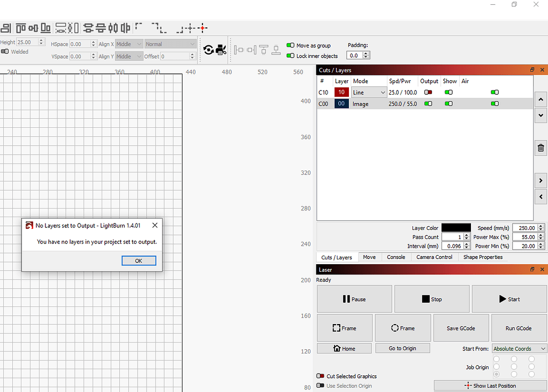Click the red layer 10 color swatch
Screen dimensions: 548x392
click(x=341, y=92)
